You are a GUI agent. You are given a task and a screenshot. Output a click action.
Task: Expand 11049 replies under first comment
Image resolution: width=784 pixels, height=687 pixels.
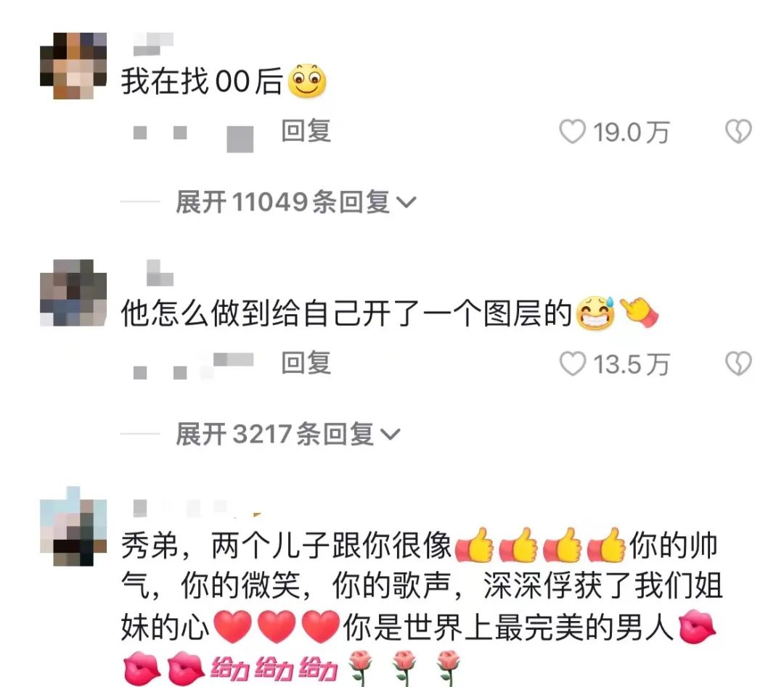pyautogui.click(x=295, y=202)
